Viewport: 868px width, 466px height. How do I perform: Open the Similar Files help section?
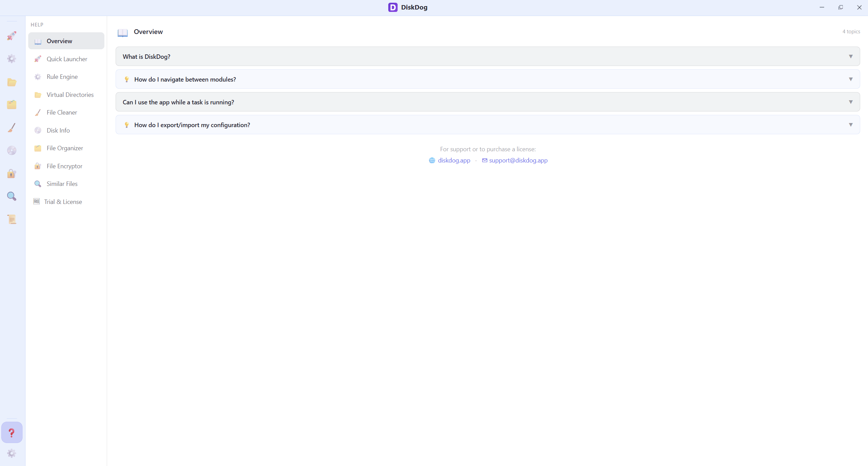pos(66,184)
